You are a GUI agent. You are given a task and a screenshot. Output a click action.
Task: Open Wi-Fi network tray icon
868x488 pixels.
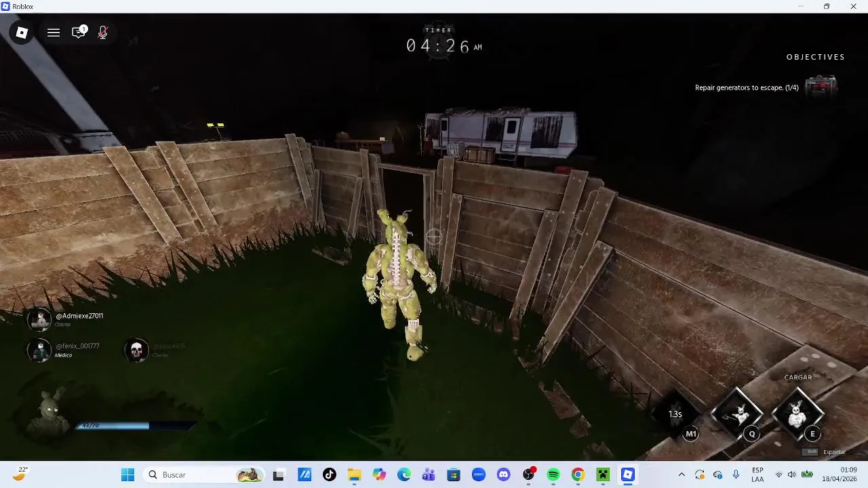[778, 474]
